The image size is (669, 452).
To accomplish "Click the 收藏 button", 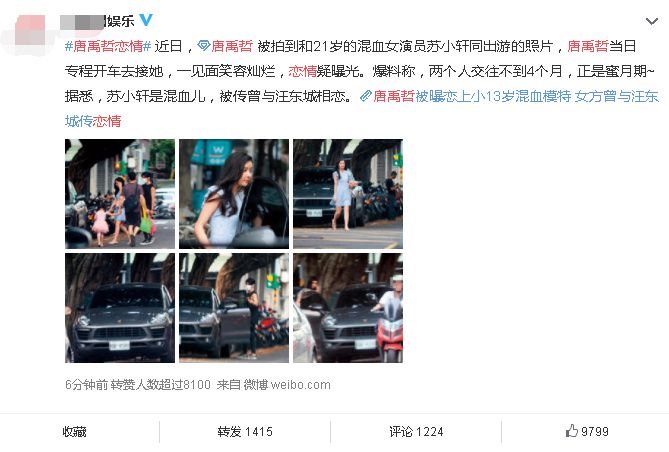I will tap(74, 432).
